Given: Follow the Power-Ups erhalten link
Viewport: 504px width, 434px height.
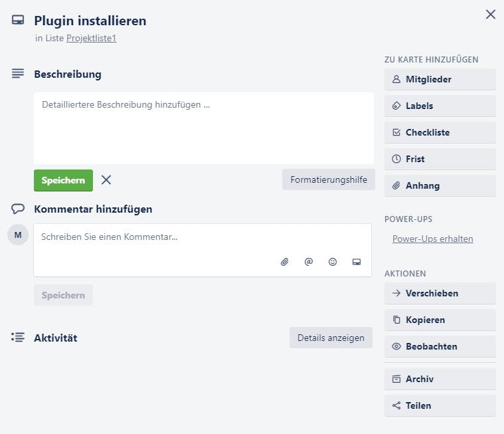Looking at the screenshot, I should click(x=433, y=239).
